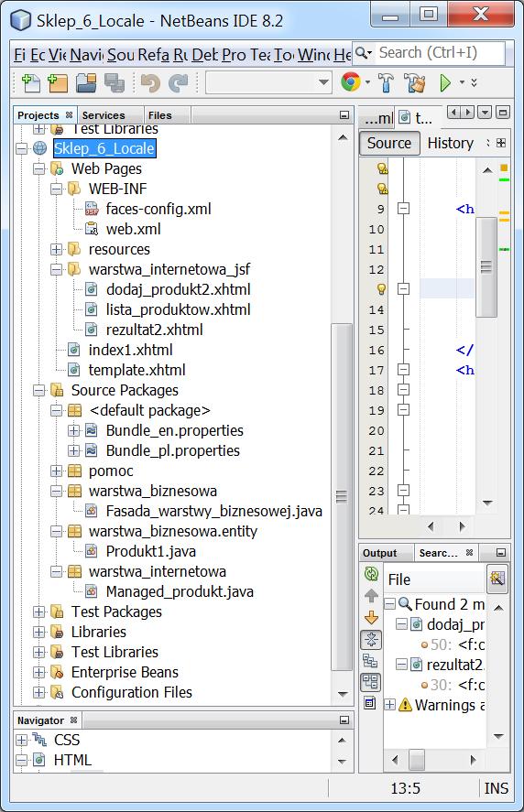Open the Navigate menu

coord(86,54)
